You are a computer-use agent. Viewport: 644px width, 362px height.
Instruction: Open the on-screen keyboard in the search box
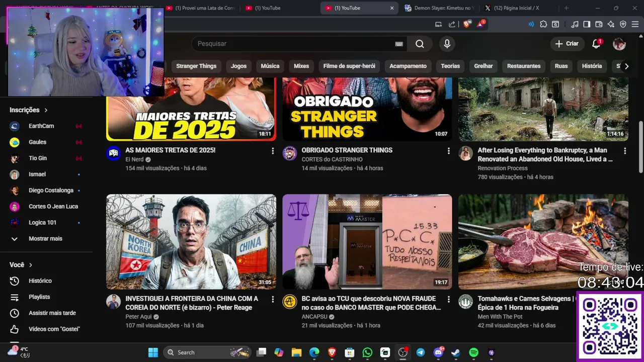(399, 44)
